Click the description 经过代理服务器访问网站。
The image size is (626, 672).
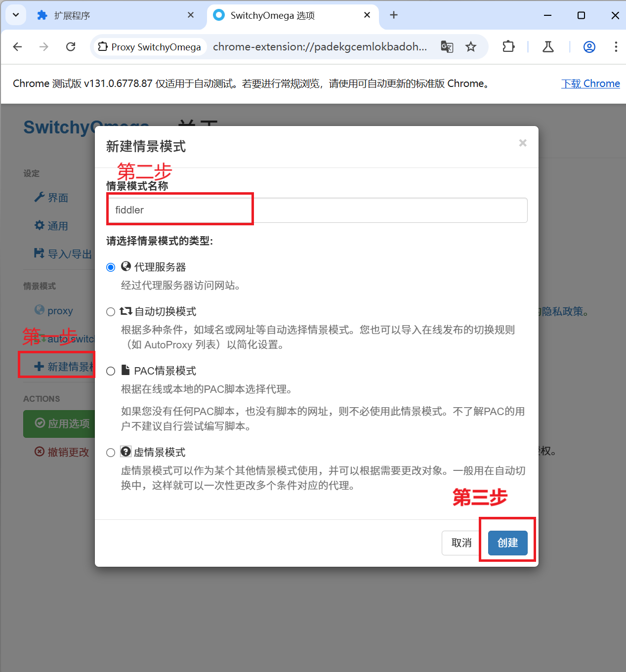tap(181, 286)
